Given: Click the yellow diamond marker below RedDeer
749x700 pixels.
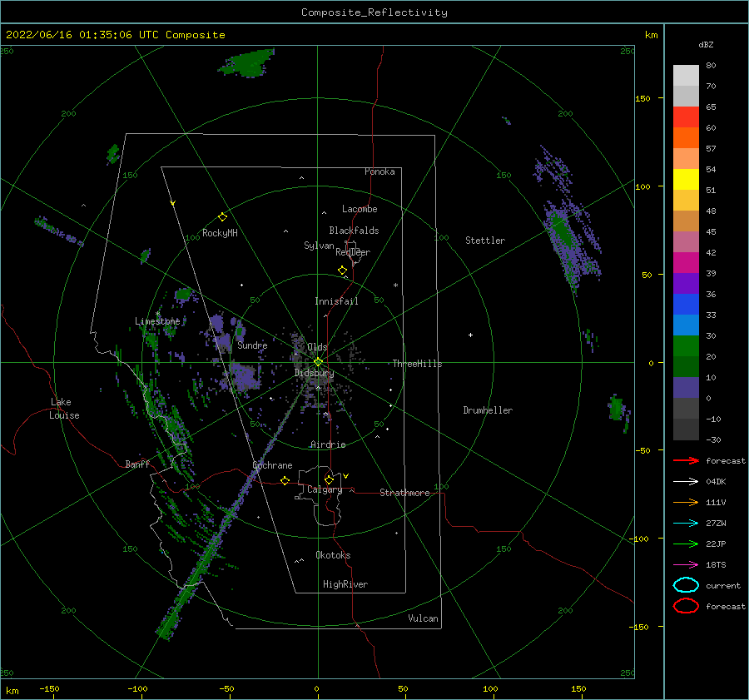Looking at the screenshot, I should tap(342, 271).
